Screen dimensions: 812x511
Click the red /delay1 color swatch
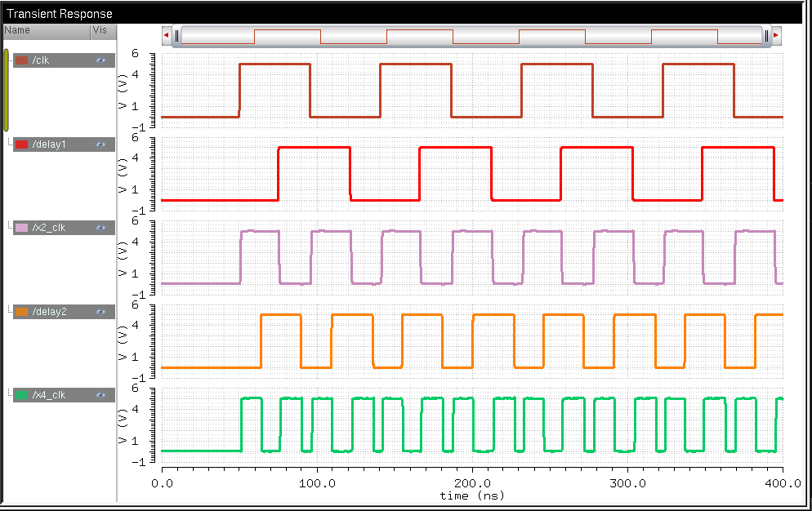tap(22, 144)
